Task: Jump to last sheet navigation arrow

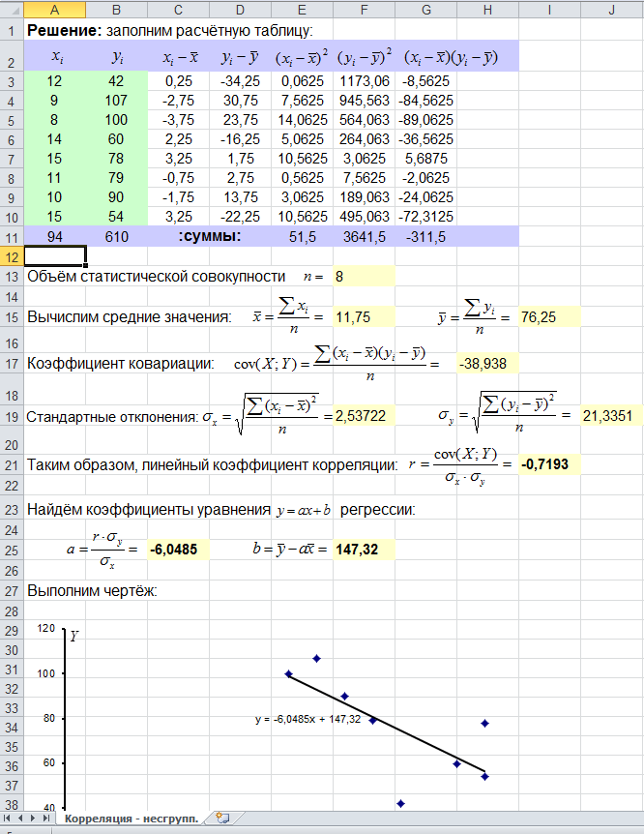Action: click(45, 819)
